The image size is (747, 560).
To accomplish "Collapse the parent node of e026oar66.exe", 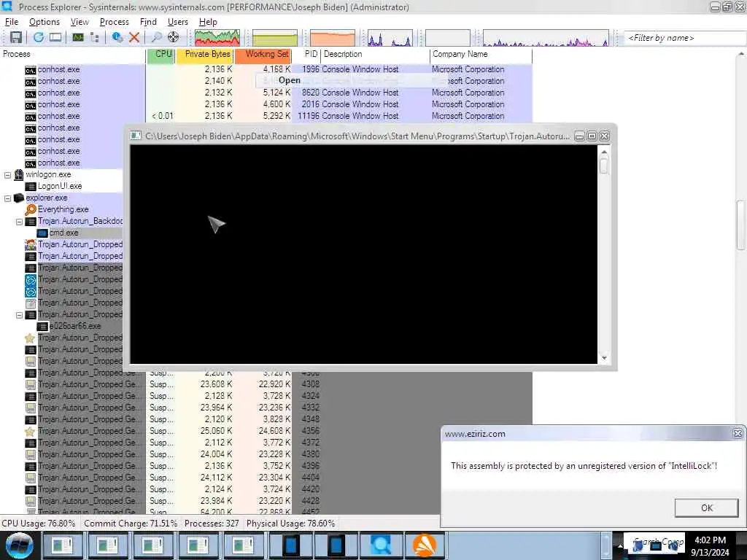I will [x=20, y=315].
